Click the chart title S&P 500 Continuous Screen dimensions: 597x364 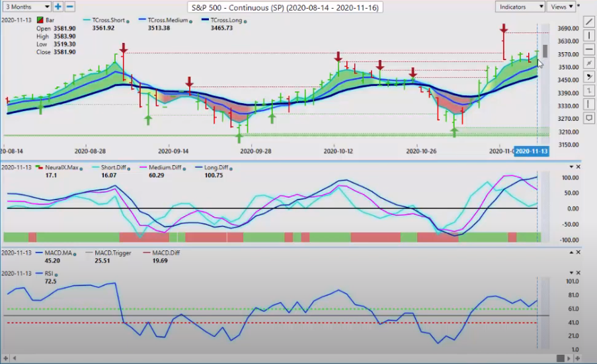point(285,7)
